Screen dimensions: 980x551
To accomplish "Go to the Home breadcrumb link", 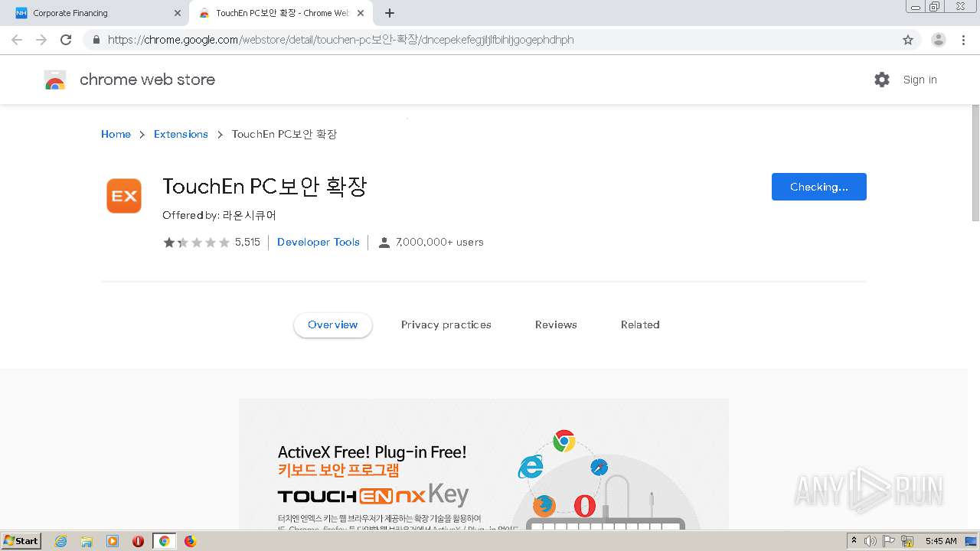I will [116, 134].
